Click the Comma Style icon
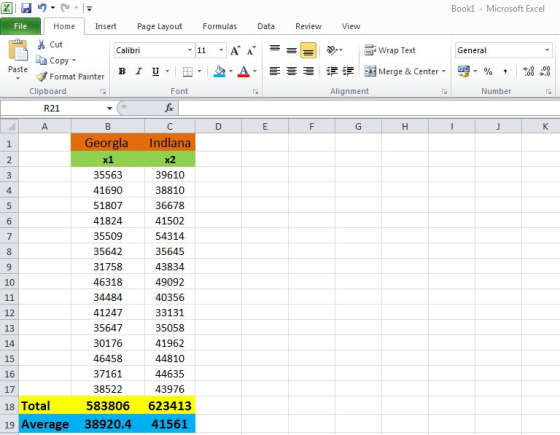The height and width of the screenshot is (435, 560). pyautogui.click(x=505, y=71)
